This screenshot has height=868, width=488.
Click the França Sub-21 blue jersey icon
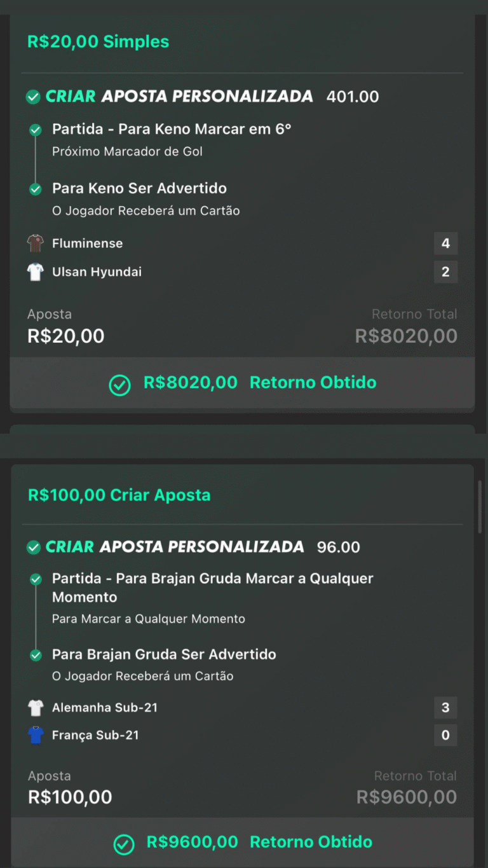pos(36,735)
